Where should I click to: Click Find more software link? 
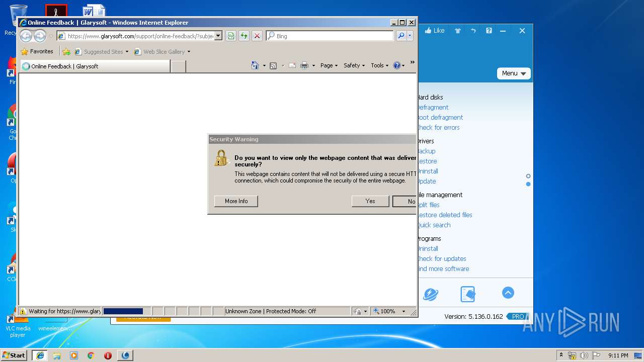point(443,269)
